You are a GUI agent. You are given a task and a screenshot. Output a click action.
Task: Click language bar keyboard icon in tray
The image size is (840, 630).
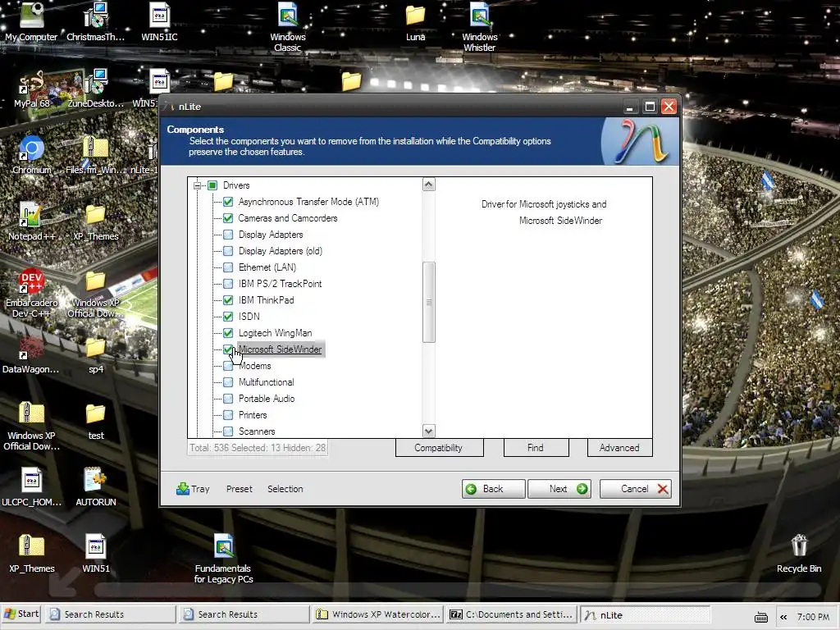[x=760, y=617]
